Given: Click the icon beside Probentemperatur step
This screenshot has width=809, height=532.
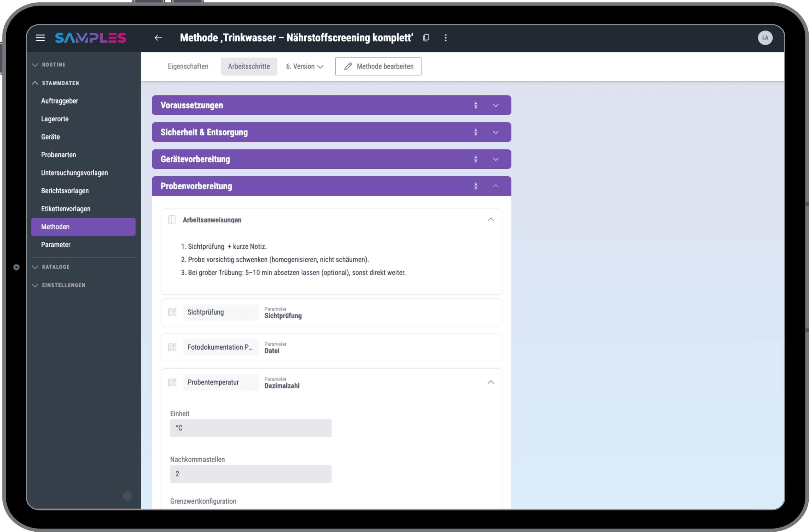Looking at the screenshot, I should point(172,382).
